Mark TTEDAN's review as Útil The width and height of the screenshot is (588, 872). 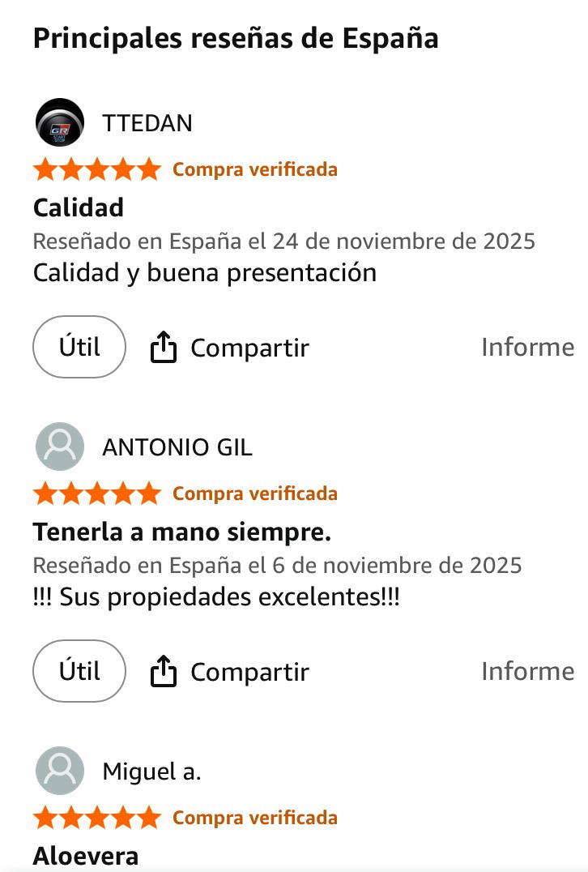point(79,347)
